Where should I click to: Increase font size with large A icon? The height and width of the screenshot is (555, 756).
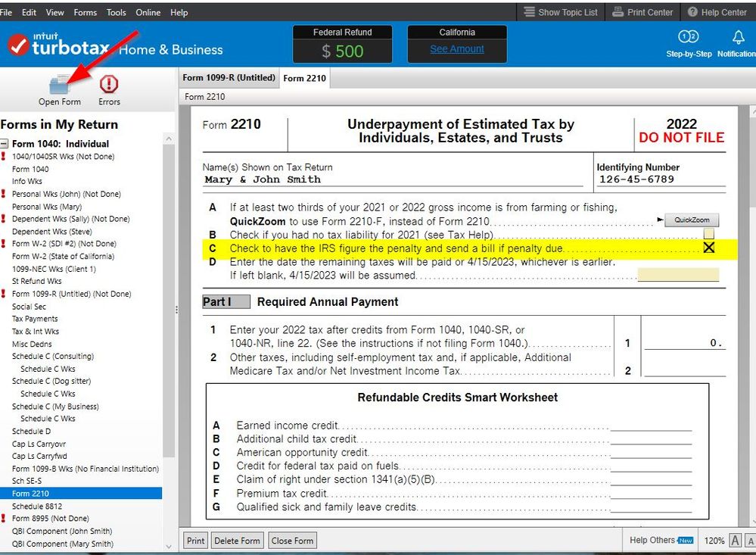tap(735, 540)
